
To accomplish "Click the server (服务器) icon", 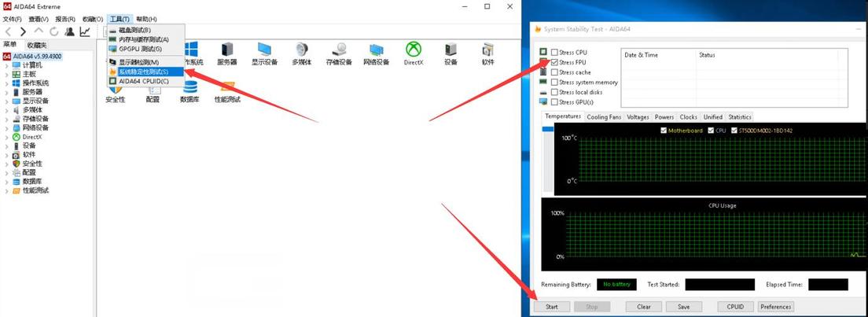I will point(227,52).
